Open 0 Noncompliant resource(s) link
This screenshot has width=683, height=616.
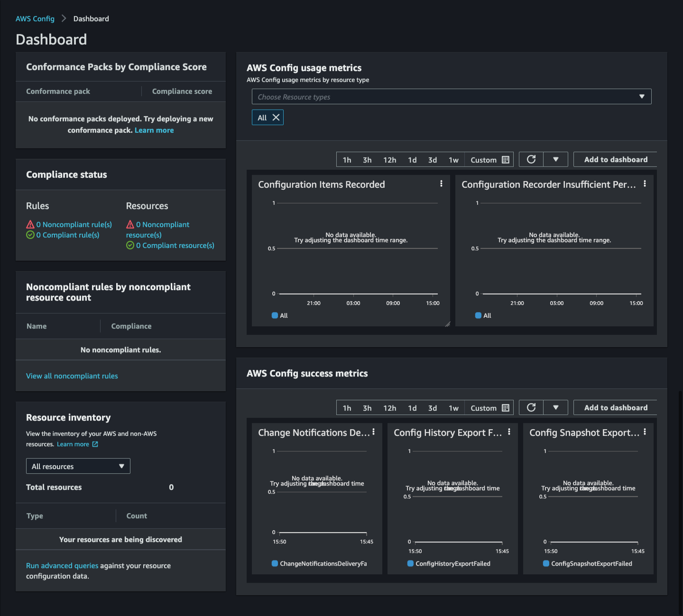(x=157, y=230)
